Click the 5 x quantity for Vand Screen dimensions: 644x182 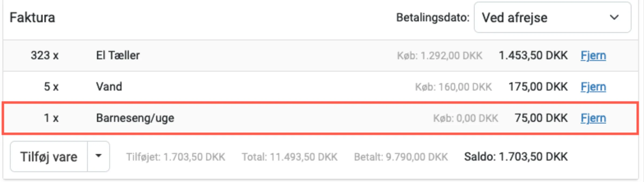tap(51, 87)
